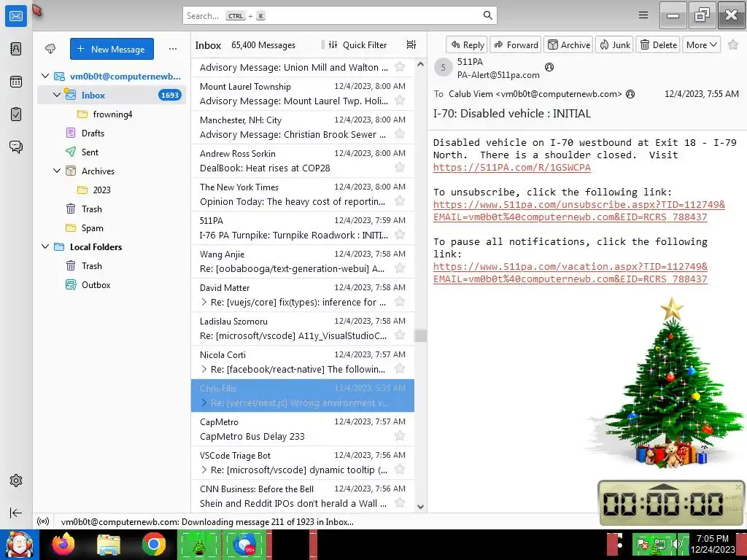747x560 pixels.
Task: Open the 511PA.com/R/1GSWCPA link
Action: pyautogui.click(x=511, y=167)
